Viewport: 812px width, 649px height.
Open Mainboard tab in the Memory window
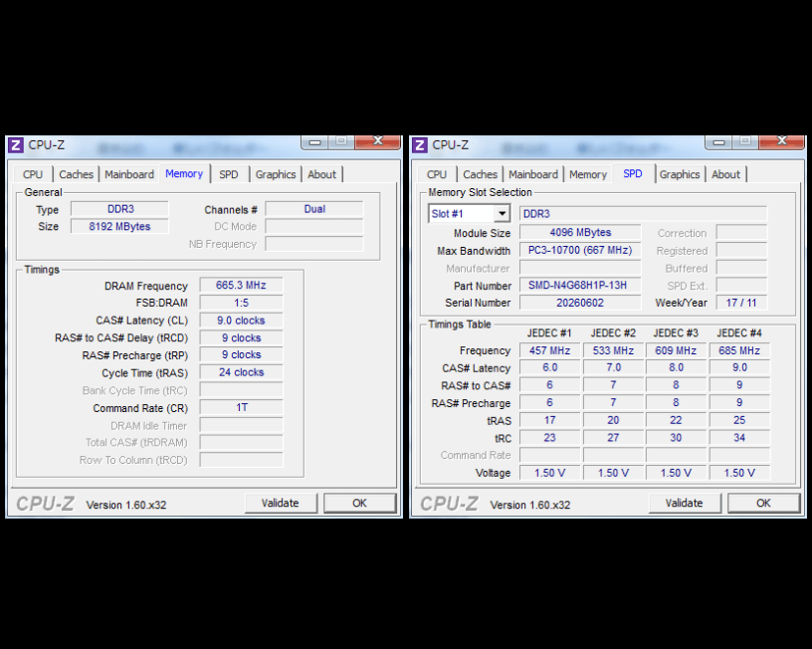click(x=129, y=174)
